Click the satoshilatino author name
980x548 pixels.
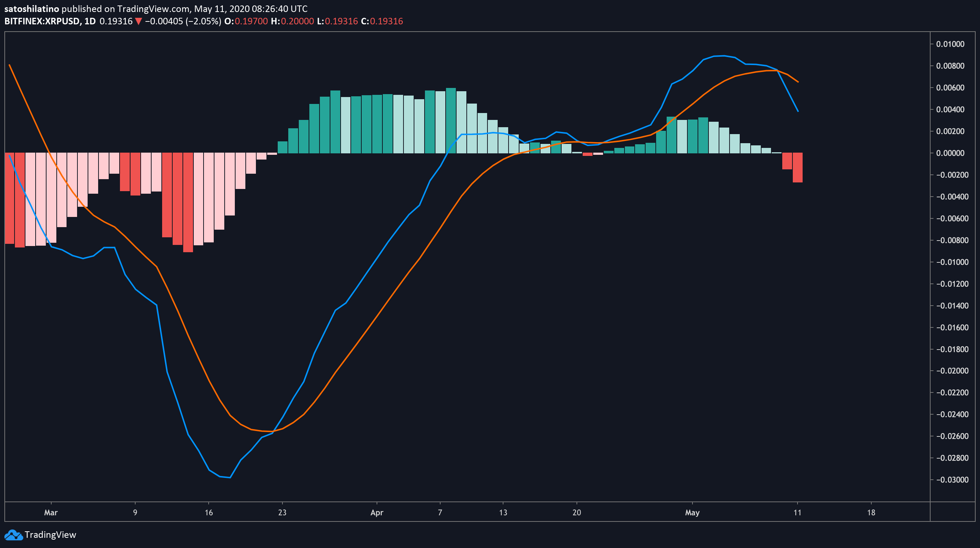[x=32, y=9]
